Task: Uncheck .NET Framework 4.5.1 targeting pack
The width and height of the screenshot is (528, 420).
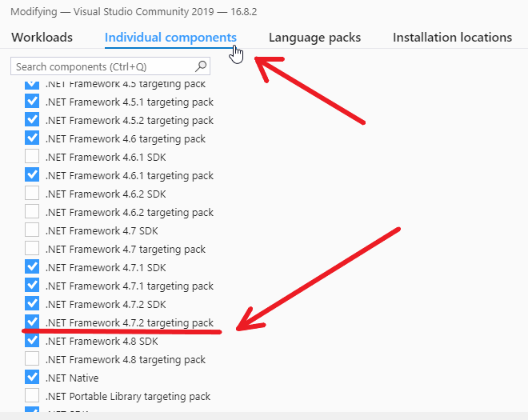Action: [32, 102]
